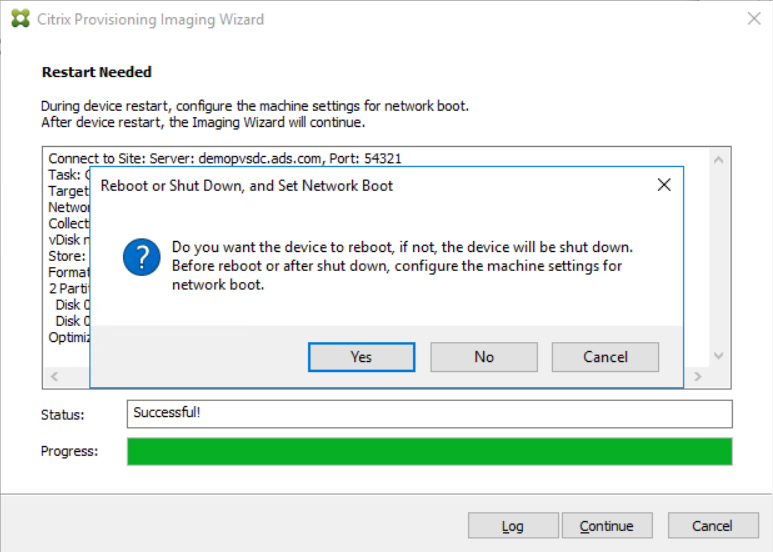Click the dialog message about network boot

click(x=402, y=266)
